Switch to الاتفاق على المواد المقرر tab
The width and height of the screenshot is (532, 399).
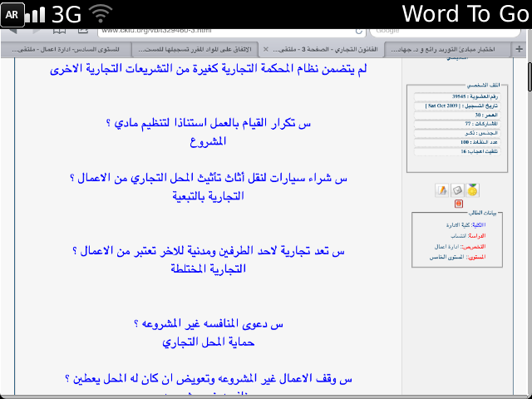(x=195, y=50)
